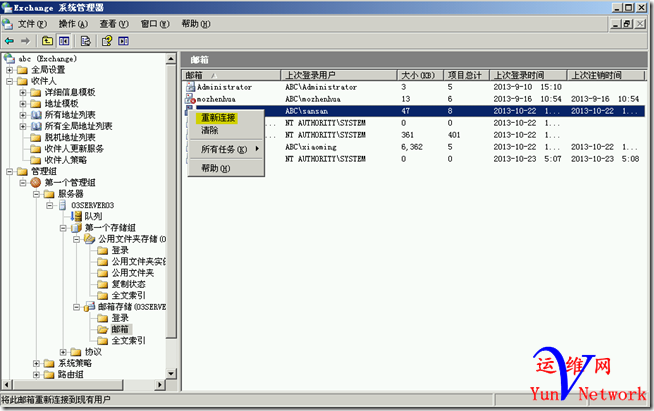Expand the 全局设置 tree node
This screenshot has width=654, height=411.
click(10, 70)
